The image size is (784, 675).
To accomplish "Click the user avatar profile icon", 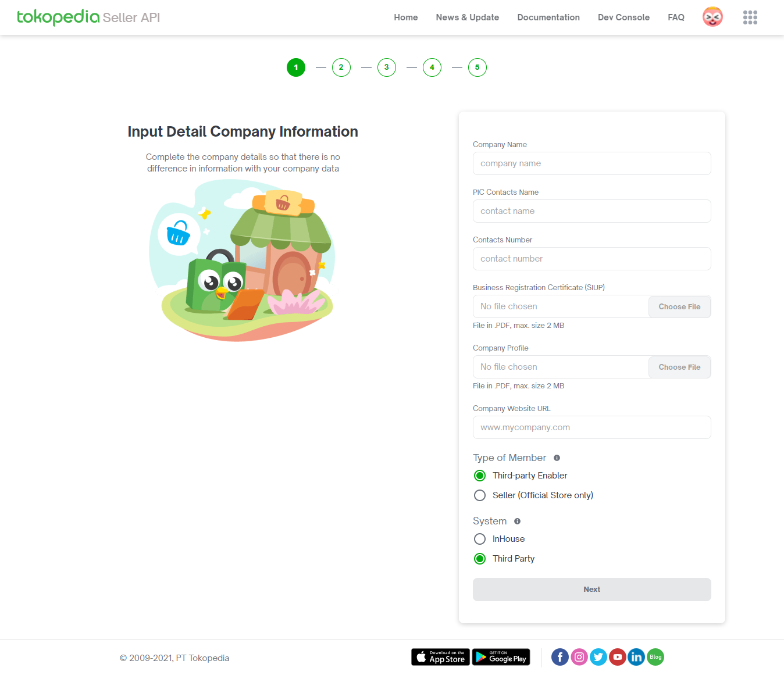I will tap(712, 17).
